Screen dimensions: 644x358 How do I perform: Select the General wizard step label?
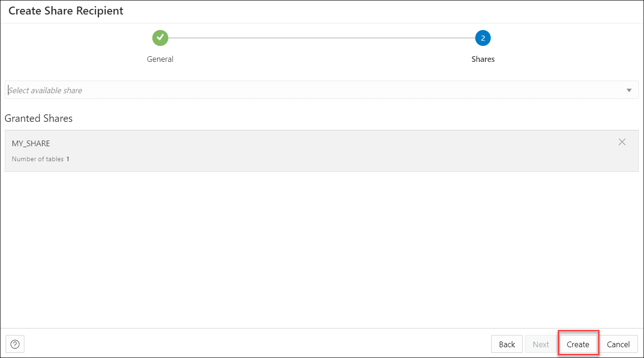click(x=160, y=59)
